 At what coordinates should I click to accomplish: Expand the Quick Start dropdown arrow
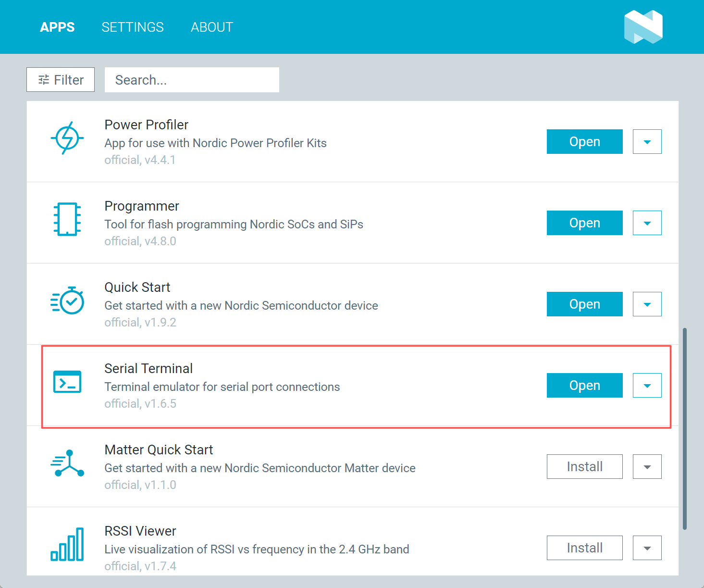(647, 304)
